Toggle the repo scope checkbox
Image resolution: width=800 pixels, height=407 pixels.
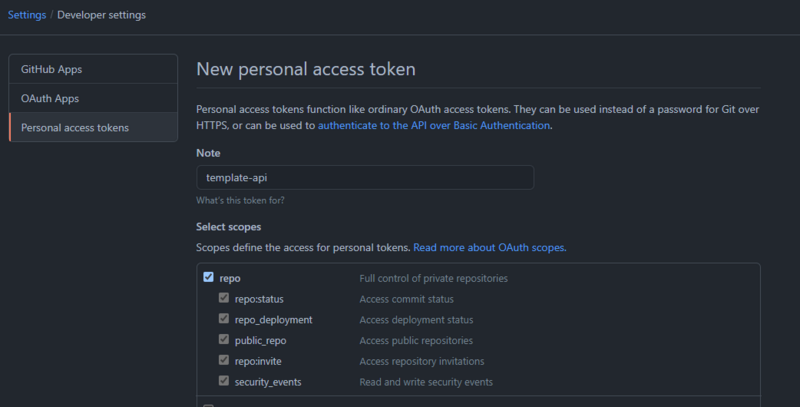208,278
